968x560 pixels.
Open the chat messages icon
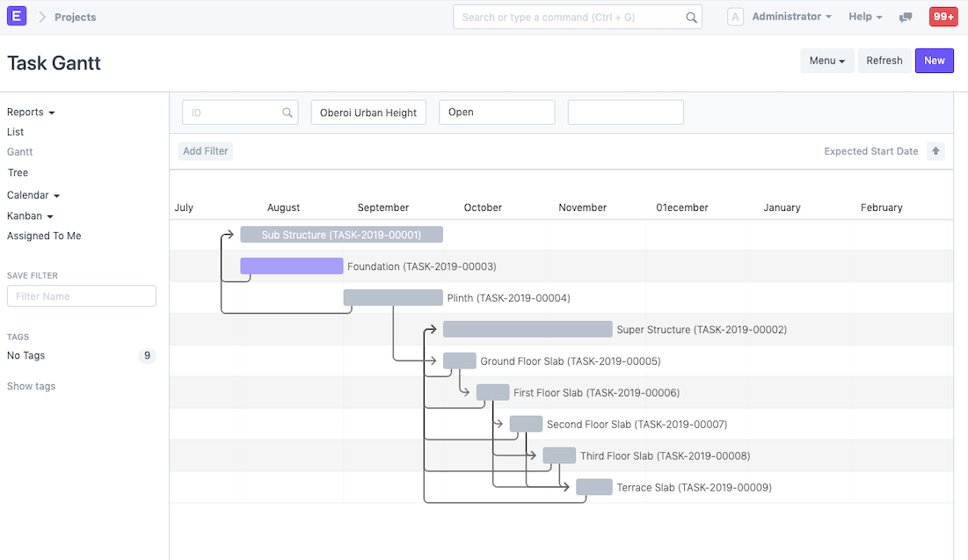pos(906,18)
